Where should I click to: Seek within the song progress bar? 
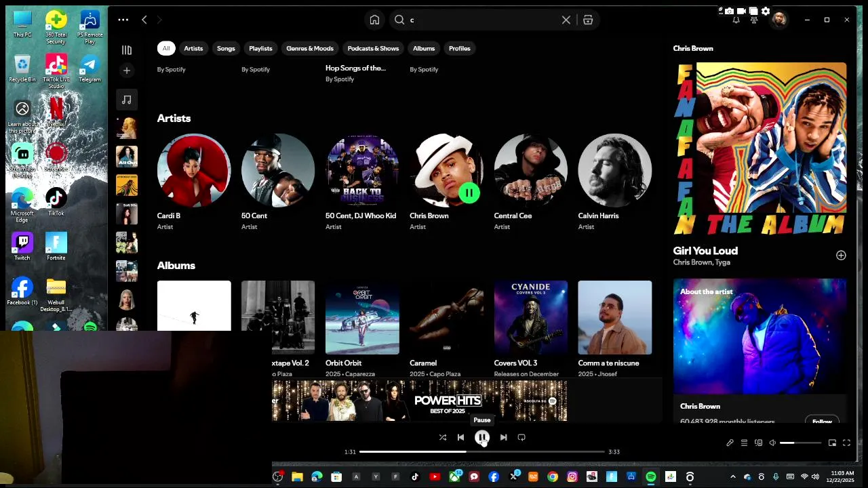[x=481, y=451]
